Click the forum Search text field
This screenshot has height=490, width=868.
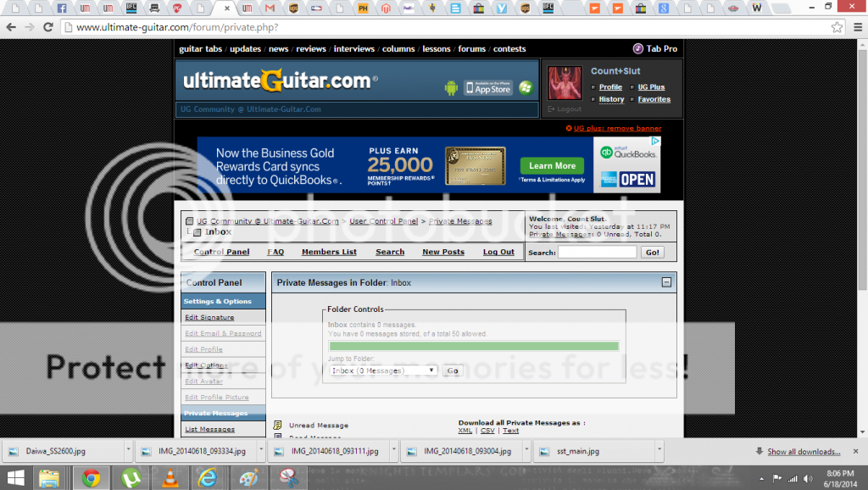[x=598, y=252]
